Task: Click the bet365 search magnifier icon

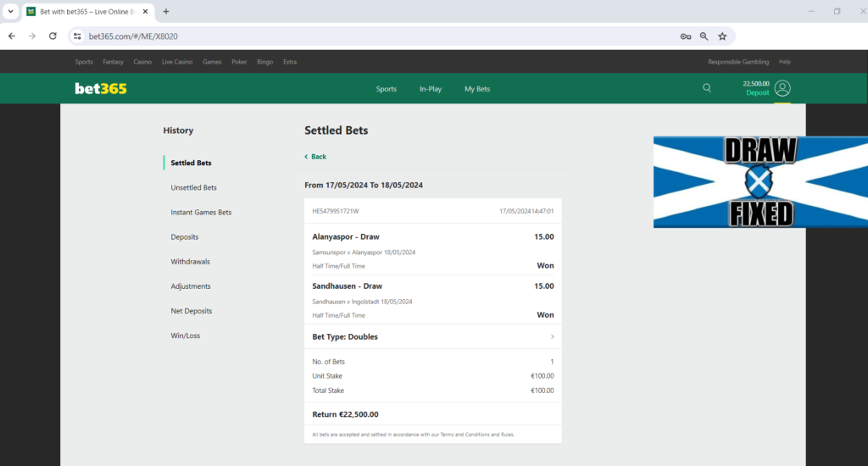Action: (x=707, y=88)
